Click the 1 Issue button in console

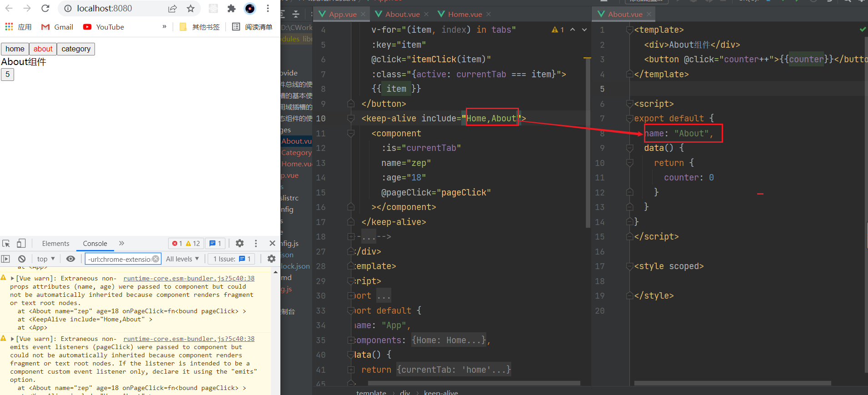(x=232, y=259)
